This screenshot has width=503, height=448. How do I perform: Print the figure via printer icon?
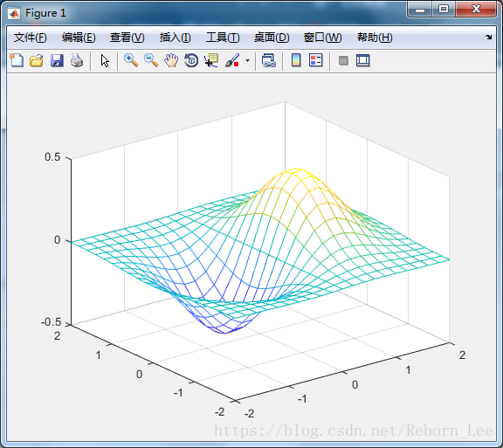(77, 60)
